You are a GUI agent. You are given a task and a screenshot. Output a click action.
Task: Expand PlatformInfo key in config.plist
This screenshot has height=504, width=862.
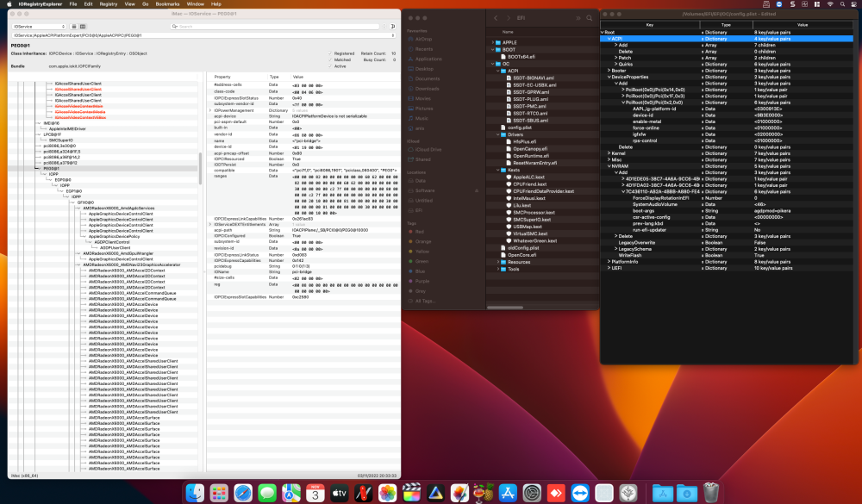point(609,262)
